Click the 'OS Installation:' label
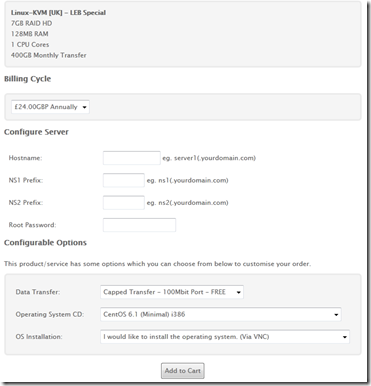 click(x=39, y=337)
